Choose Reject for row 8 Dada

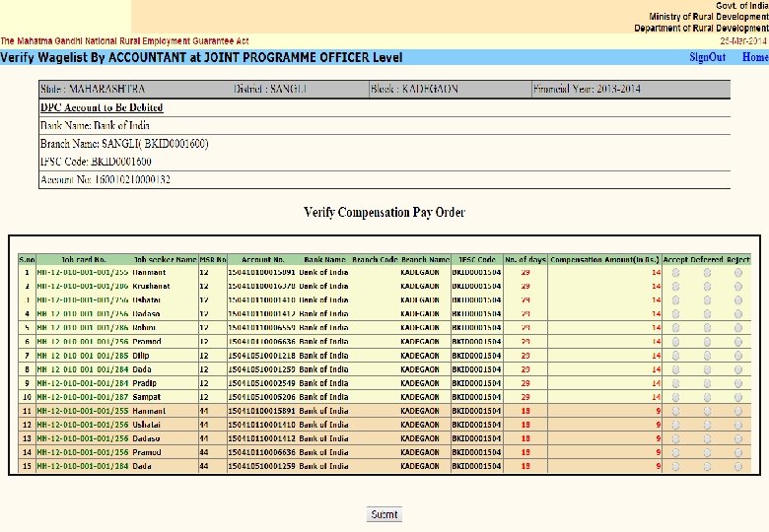pos(738,369)
